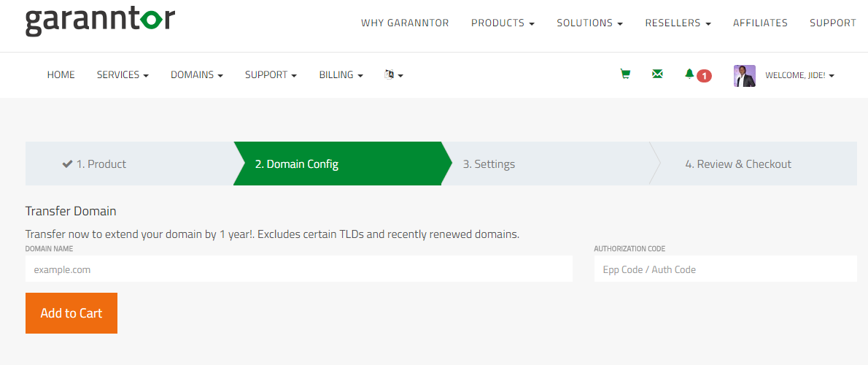Focus the Authorization Code input field
The height and width of the screenshot is (365, 868).
point(725,269)
